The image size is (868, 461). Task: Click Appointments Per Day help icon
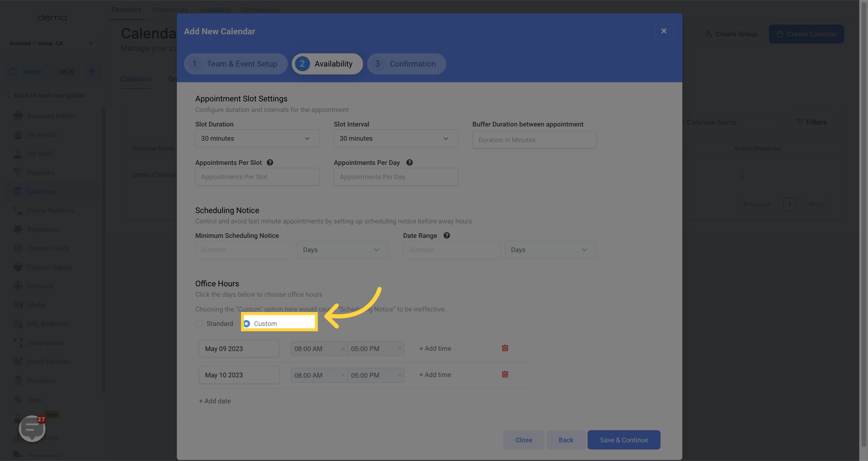click(x=409, y=163)
